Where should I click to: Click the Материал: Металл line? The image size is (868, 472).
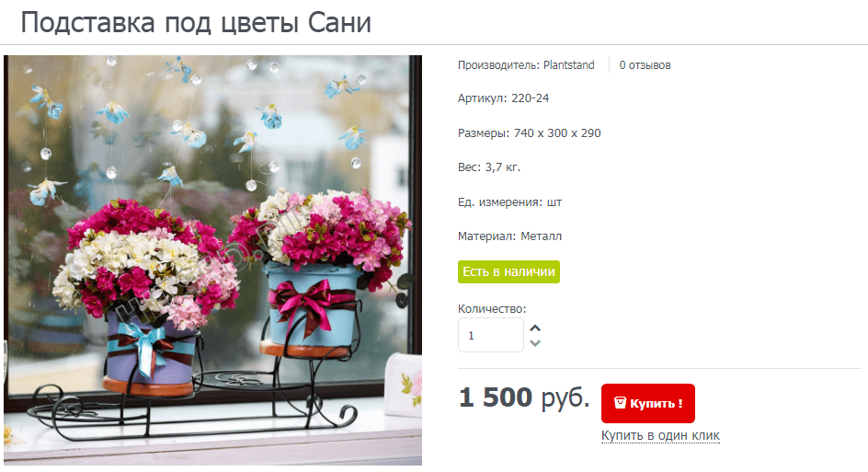click(x=509, y=236)
